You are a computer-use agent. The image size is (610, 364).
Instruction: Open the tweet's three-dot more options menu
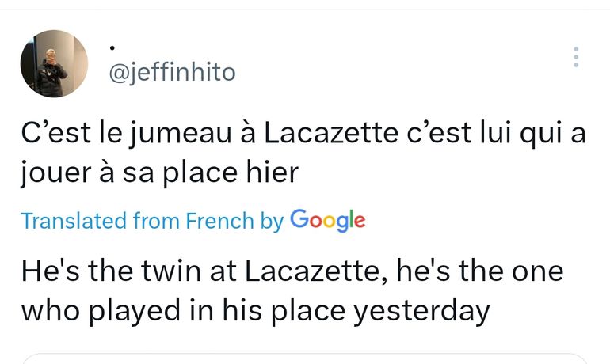click(x=576, y=57)
